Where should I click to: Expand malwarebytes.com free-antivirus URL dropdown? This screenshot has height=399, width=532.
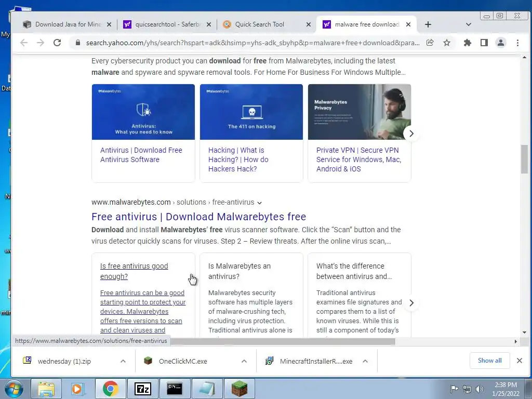260,203
